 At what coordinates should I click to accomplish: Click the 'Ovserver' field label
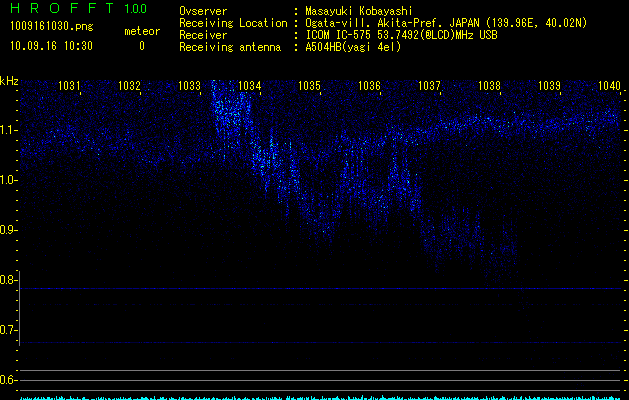tap(203, 11)
